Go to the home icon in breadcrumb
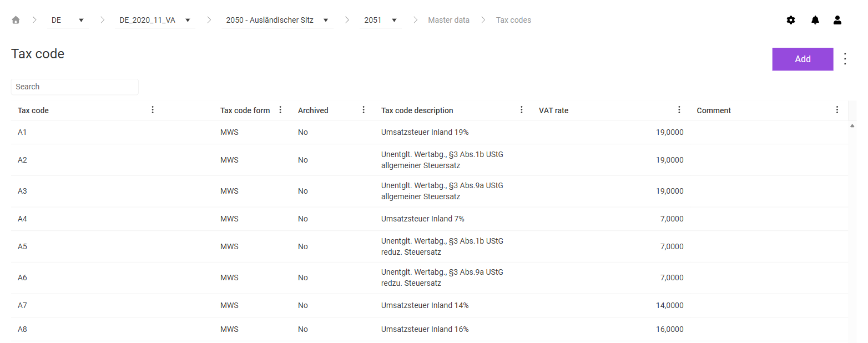 (16, 20)
